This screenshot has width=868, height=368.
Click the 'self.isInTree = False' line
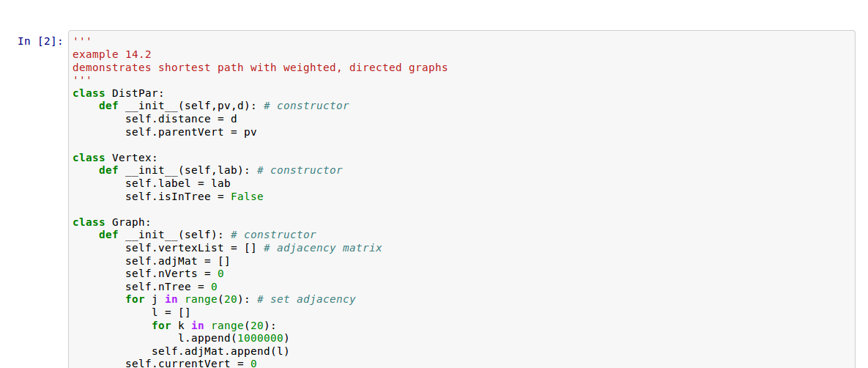tap(194, 196)
